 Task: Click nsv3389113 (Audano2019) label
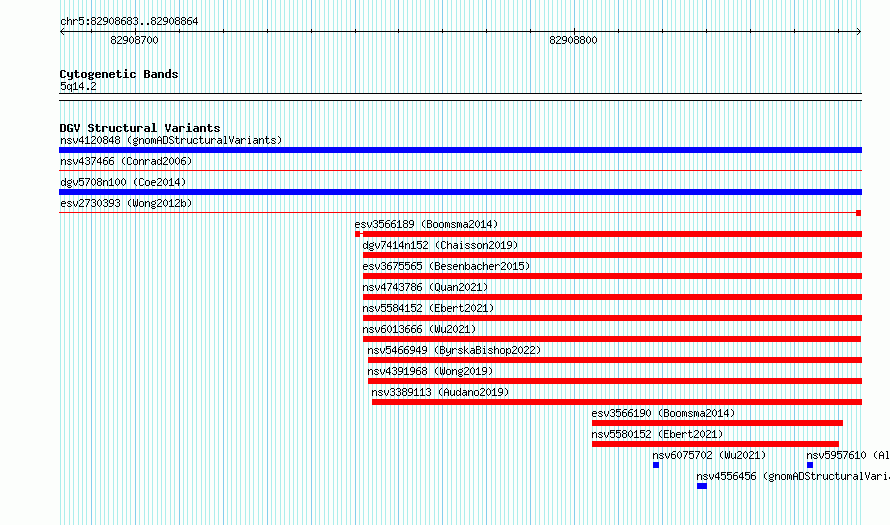[x=440, y=392]
